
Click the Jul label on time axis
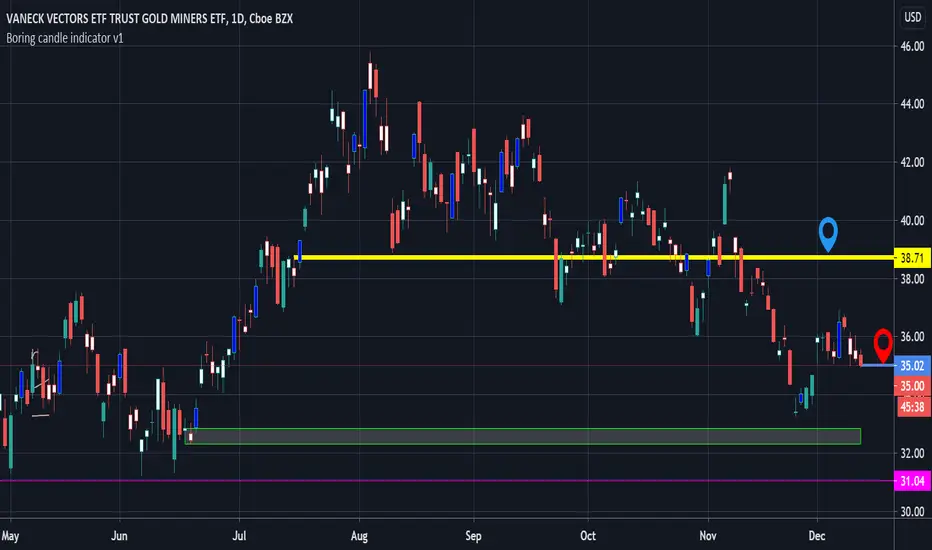point(239,536)
